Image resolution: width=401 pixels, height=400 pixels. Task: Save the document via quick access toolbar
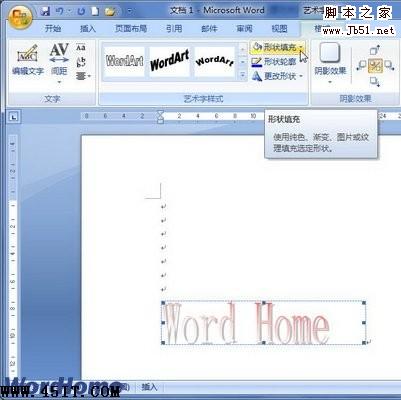[x=45, y=12]
